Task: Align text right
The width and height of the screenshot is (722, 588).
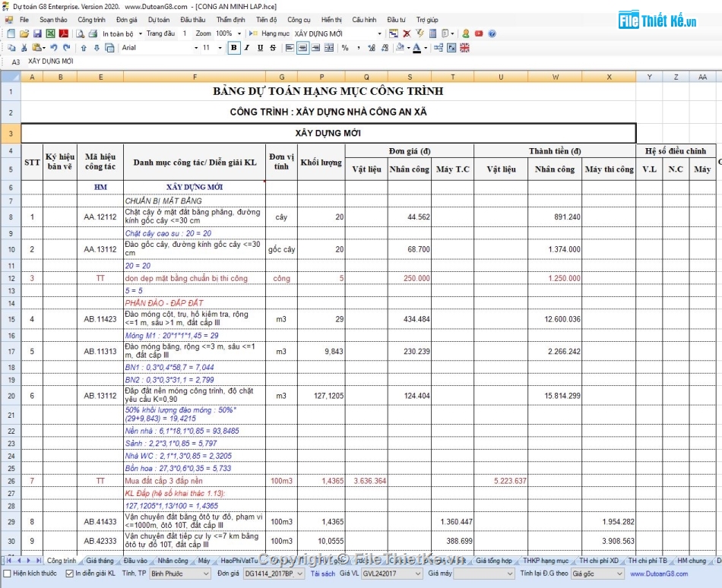Action: coord(316,48)
